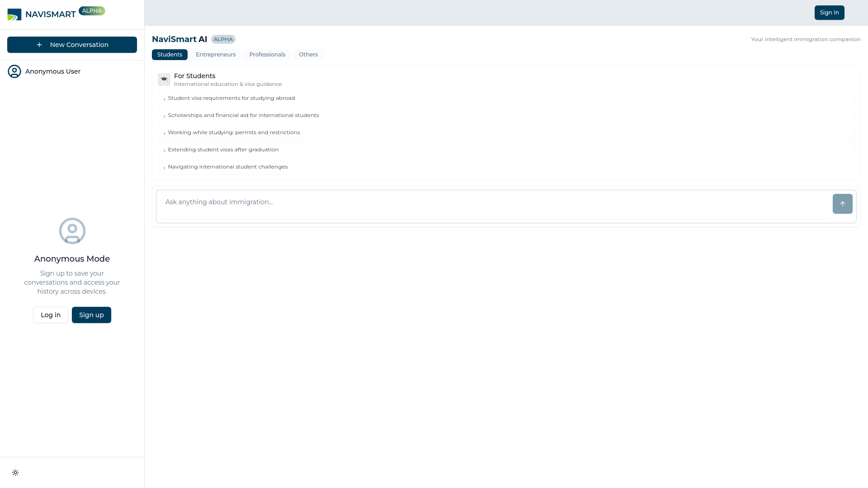The width and height of the screenshot is (868, 488).
Task: Switch to the Entrepreneurs tab
Action: tap(216, 55)
